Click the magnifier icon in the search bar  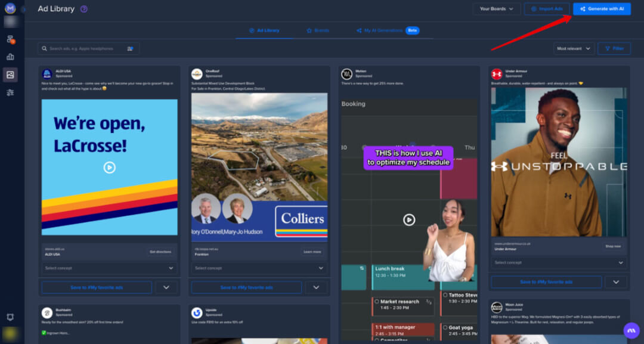tap(44, 48)
